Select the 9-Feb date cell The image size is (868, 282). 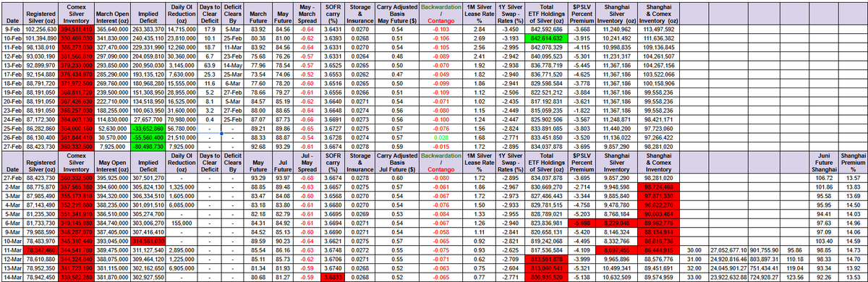(x=12, y=30)
